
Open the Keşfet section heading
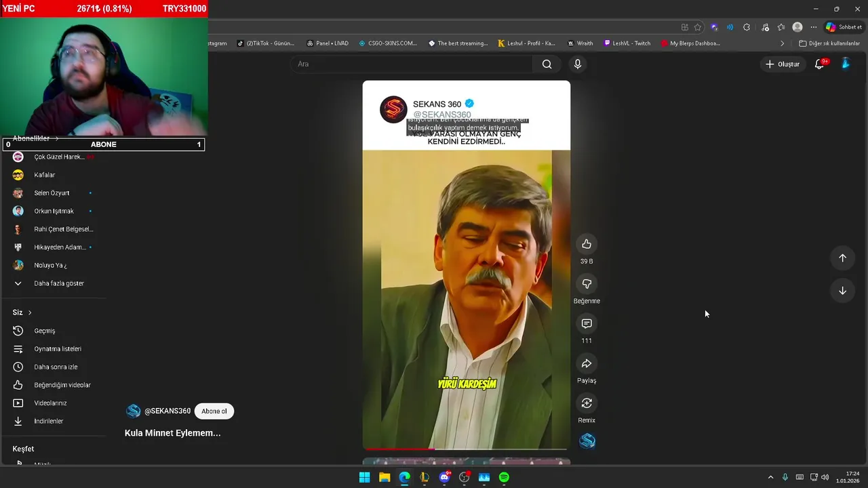23,449
